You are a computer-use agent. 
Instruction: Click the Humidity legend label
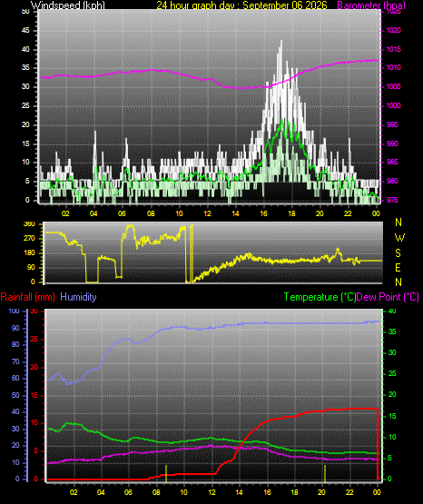pos(78,297)
